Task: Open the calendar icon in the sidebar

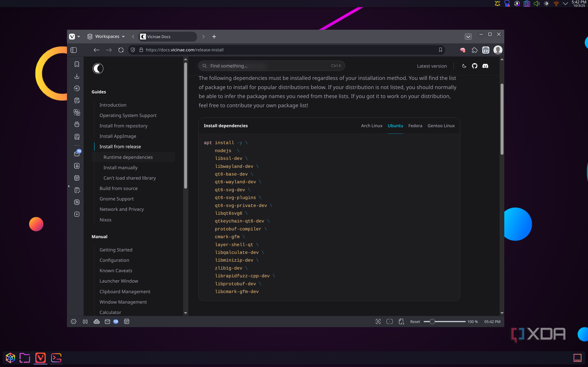Action: click(x=77, y=178)
